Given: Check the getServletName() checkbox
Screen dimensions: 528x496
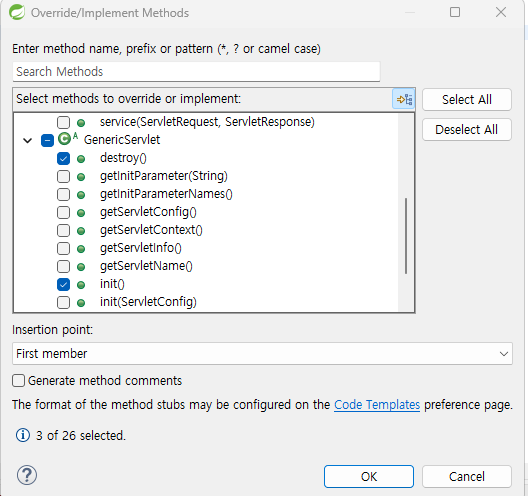Looking at the screenshot, I should click(63, 266).
